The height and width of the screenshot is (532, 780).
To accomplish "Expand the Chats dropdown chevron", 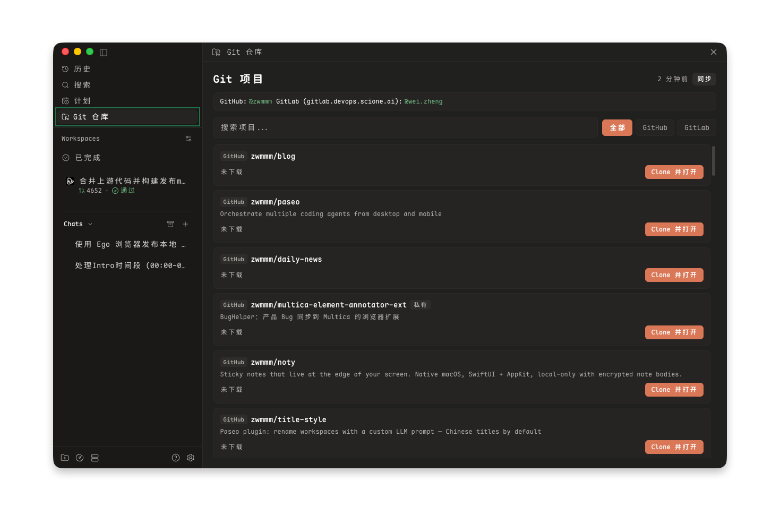I will (x=90, y=224).
